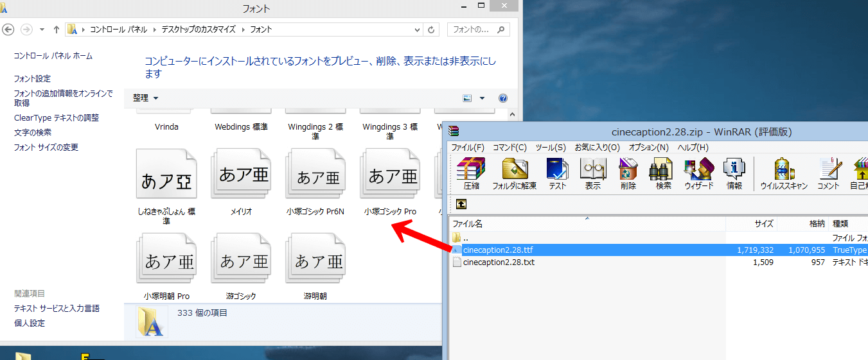
Task: Click WinRAR 圧縮 (compress) toolbar icon
Action: point(471,174)
